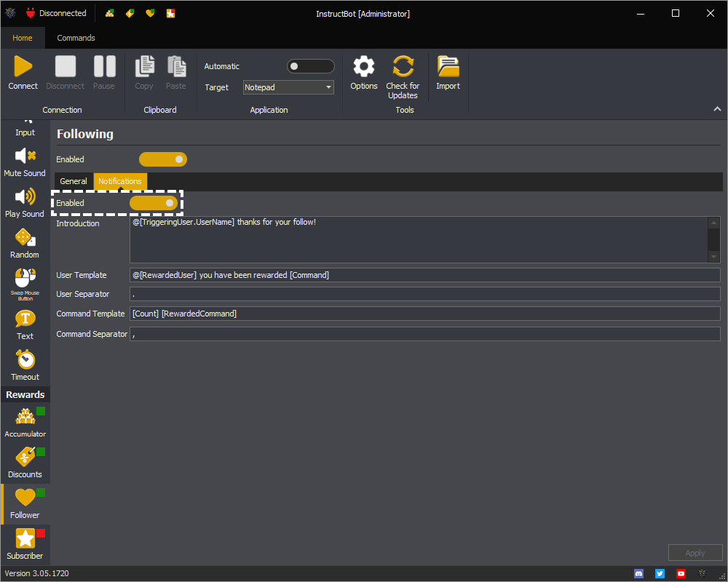
Task: Click the Introduction scrollbar down arrow
Action: tap(714, 257)
